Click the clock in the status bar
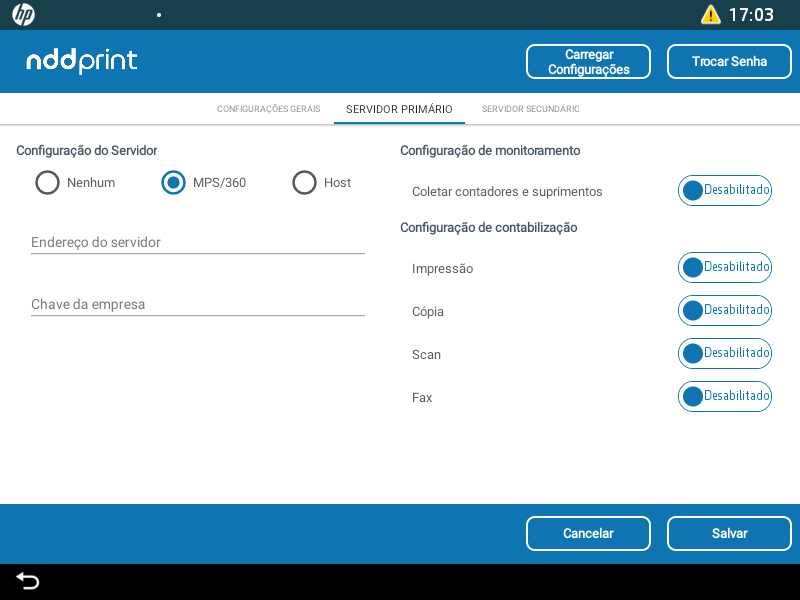Screen dimensions: 800x600 click(750, 15)
